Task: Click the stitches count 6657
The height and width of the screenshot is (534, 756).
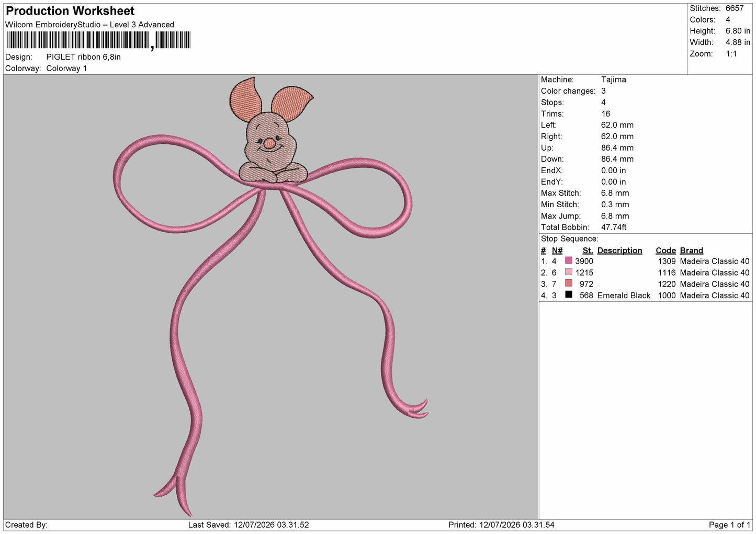Action: pyautogui.click(x=735, y=8)
